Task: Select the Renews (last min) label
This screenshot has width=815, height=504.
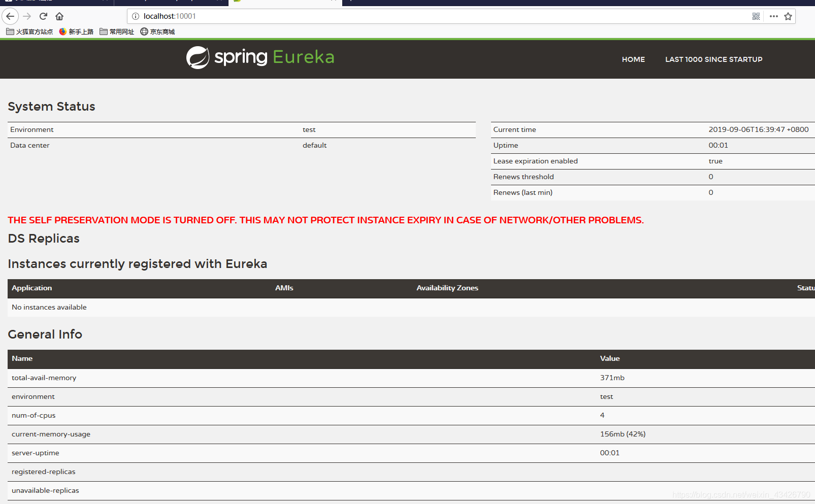Action: tap(523, 192)
